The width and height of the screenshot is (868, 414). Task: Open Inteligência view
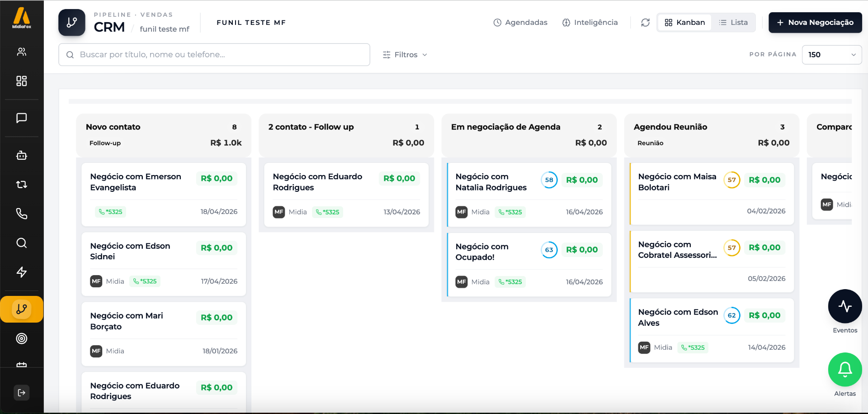(x=590, y=23)
